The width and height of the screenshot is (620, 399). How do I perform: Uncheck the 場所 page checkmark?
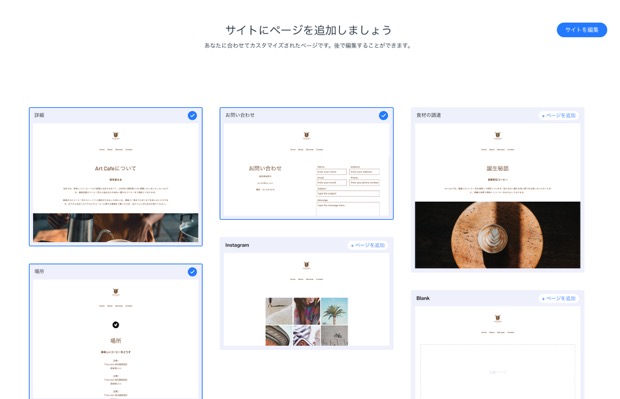(x=192, y=272)
